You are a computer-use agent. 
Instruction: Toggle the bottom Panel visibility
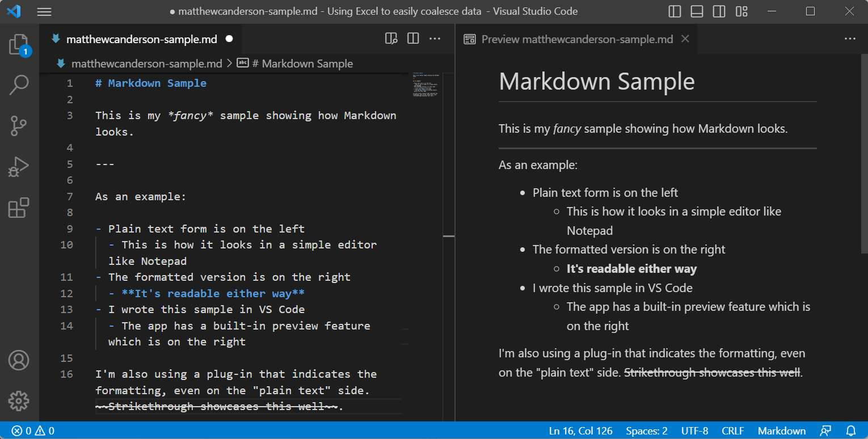(697, 11)
